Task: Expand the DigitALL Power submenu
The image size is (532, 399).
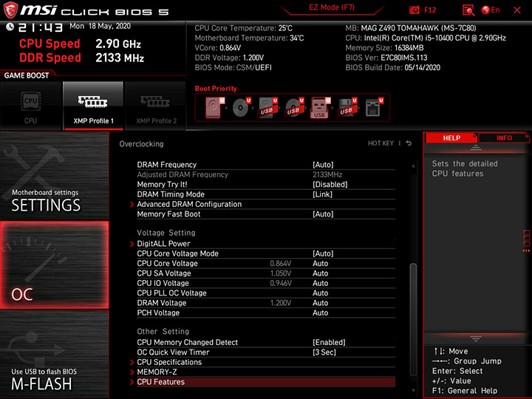Action: (x=266, y=244)
